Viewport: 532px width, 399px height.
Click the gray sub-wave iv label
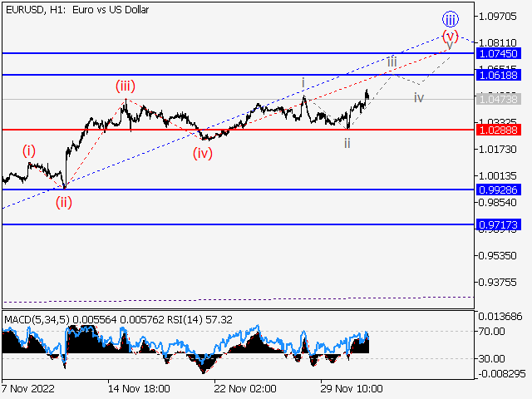419,98
